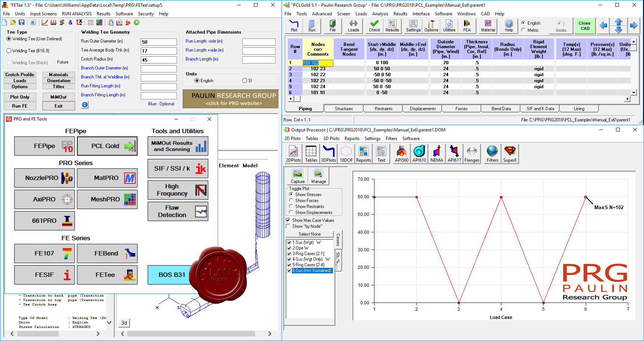This screenshot has width=644, height=341.
Task: Click the gray mesh grid icon in FETee toolbar
Action: pos(91,22)
